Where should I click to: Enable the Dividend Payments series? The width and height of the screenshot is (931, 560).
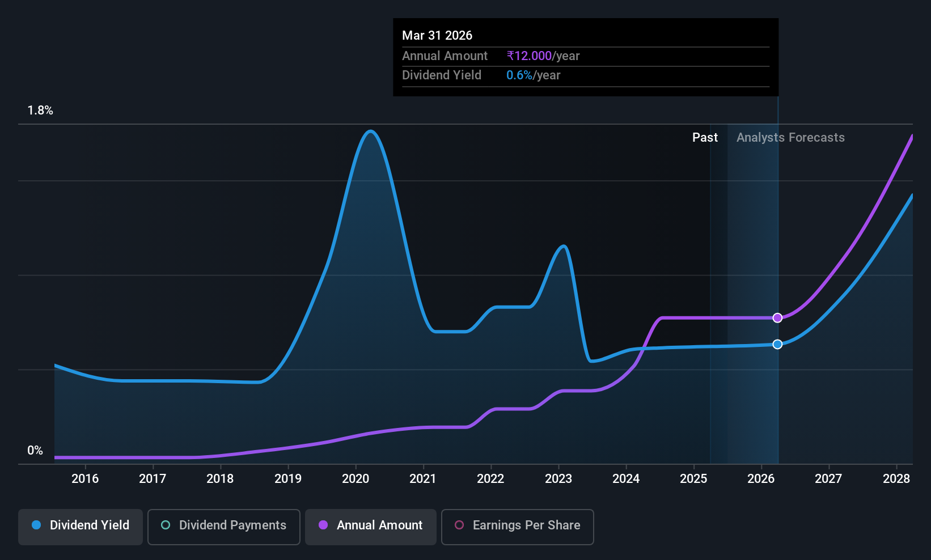click(224, 527)
